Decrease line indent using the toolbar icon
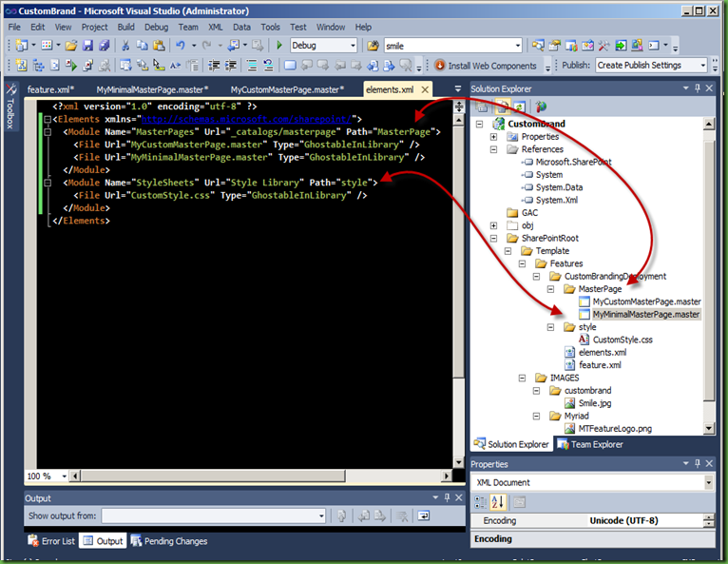 coord(214,66)
